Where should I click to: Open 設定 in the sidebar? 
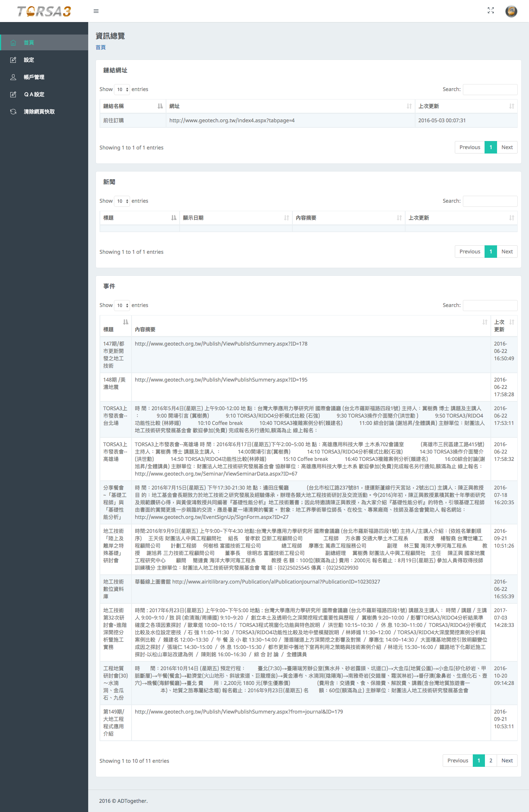coord(29,60)
